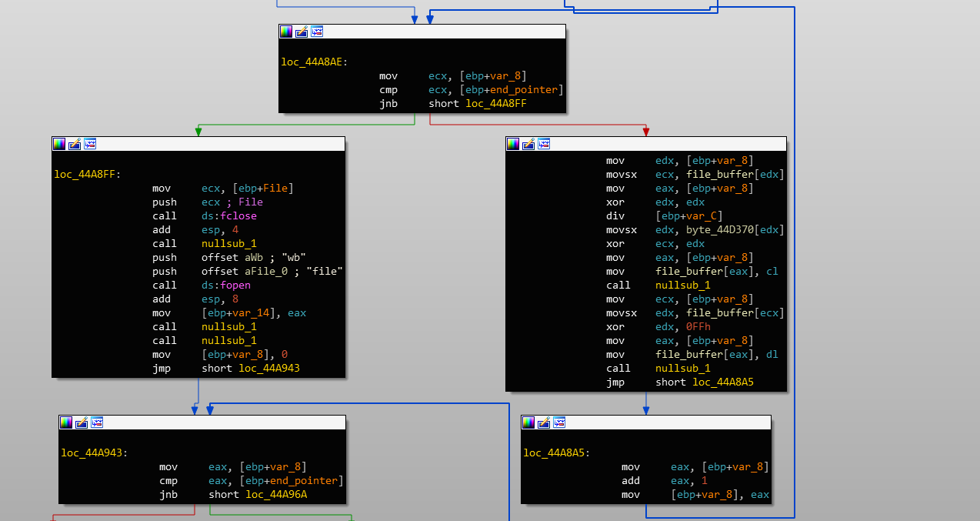Select '[ebp+var_8], eax' in loc_44A8A5
The width and height of the screenshot is (980, 521).
720,495
